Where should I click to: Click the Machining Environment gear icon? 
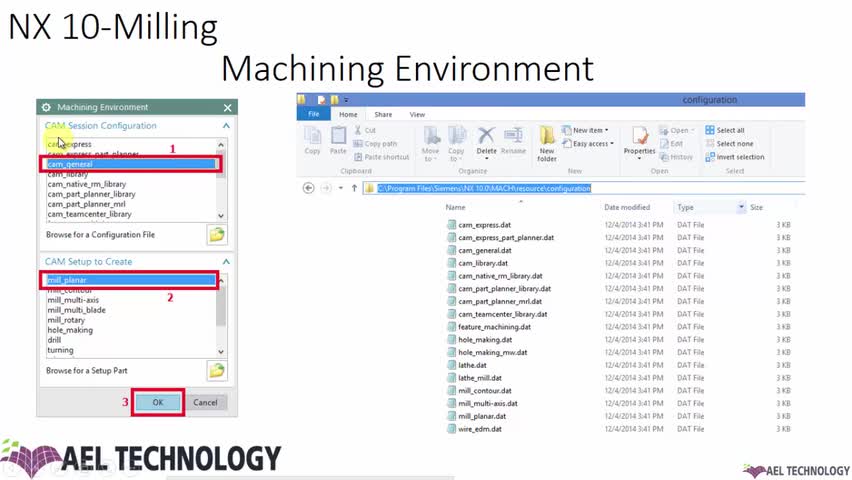click(46, 107)
